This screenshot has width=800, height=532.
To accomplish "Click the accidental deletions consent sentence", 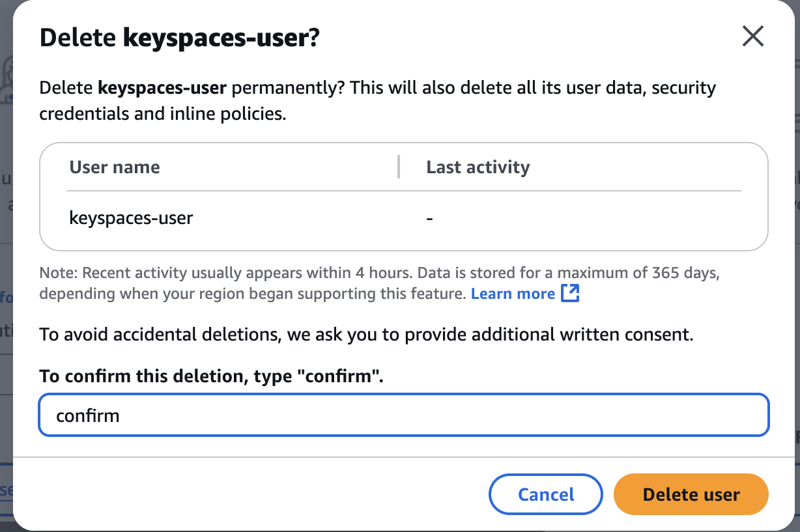I will (x=366, y=335).
